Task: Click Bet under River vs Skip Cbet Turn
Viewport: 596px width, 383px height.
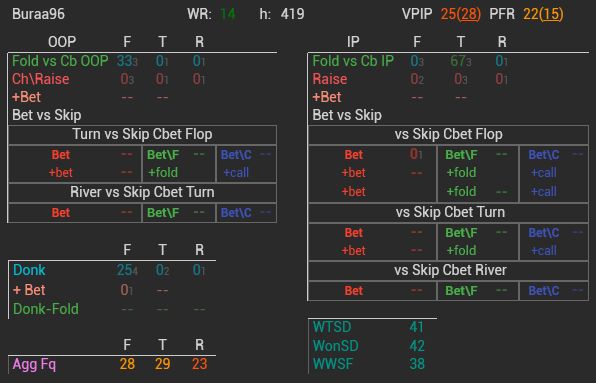Action: [61, 213]
